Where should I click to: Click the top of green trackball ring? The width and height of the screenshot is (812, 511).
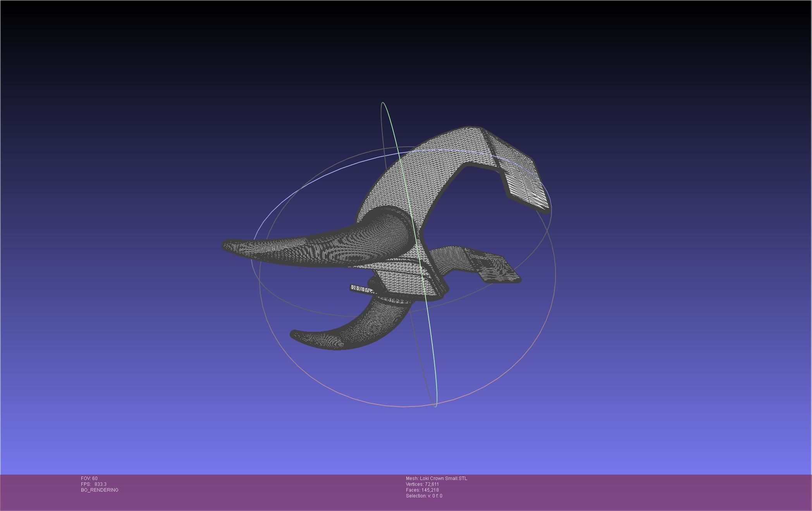[383, 103]
